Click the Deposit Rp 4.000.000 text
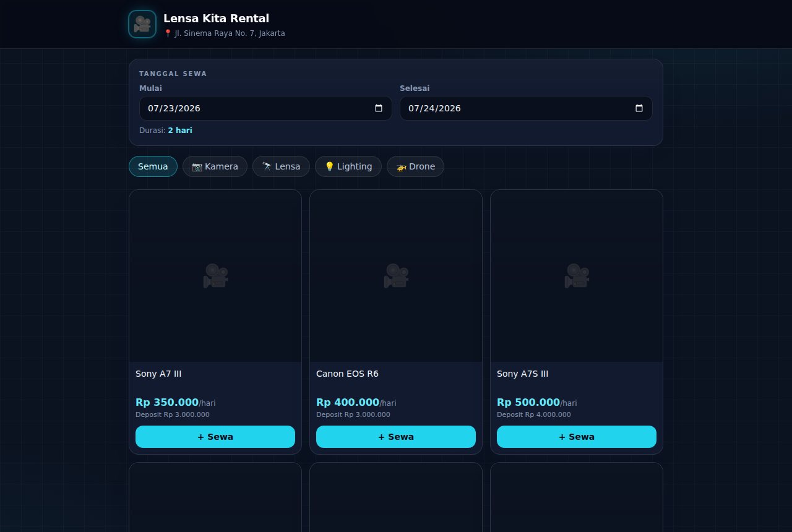Viewport: 792px width, 532px height. tap(534, 414)
